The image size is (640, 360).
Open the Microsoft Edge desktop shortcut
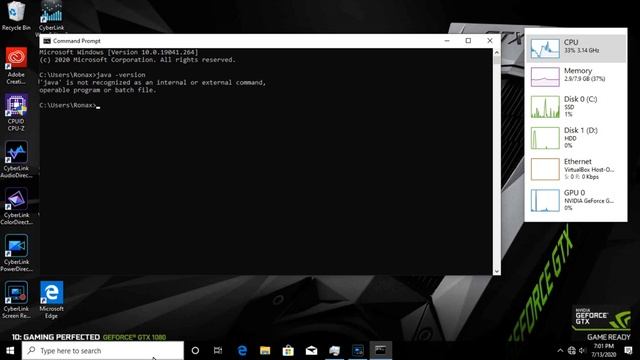click(x=51, y=300)
